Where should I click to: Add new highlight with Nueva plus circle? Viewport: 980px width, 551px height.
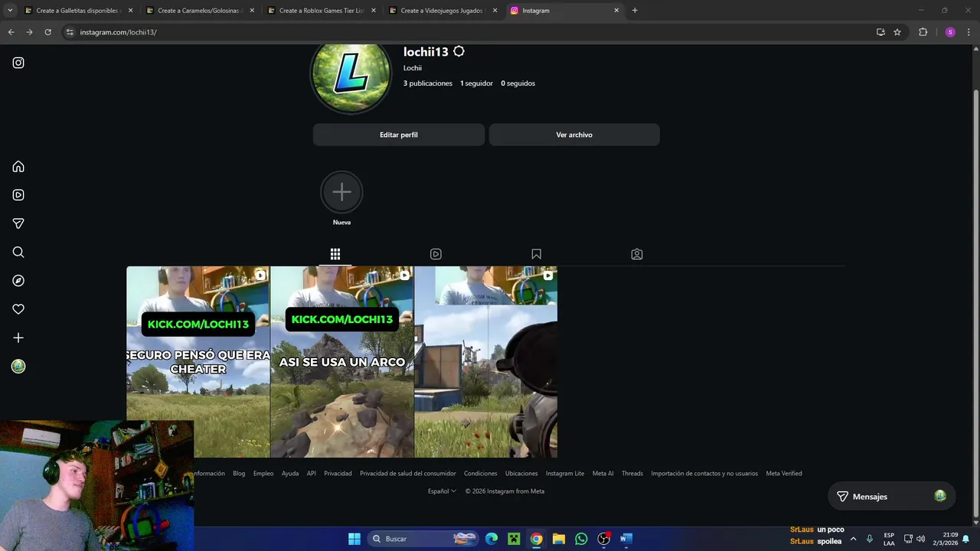pos(341,192)
